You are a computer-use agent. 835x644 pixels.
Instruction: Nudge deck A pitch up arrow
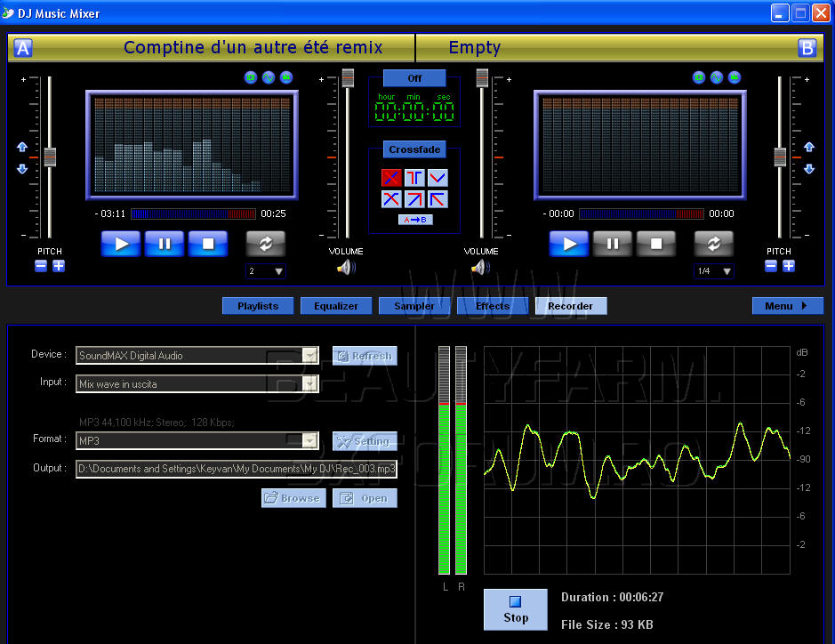(x=22, y=148)
